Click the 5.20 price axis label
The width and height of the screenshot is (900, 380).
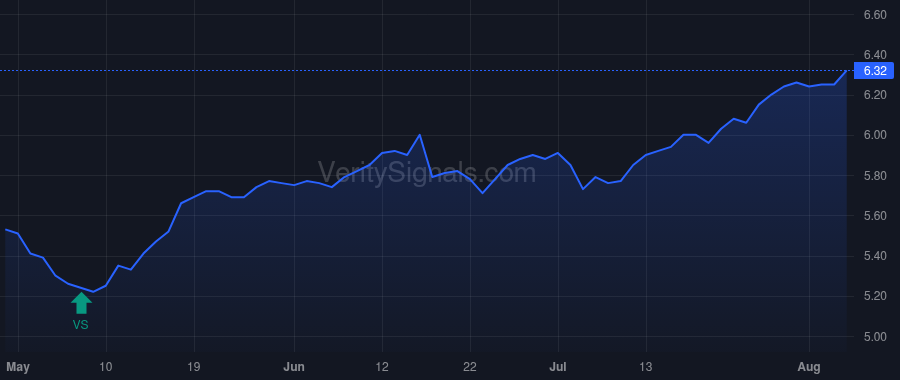pyautogui.click(x=875, y=296)
